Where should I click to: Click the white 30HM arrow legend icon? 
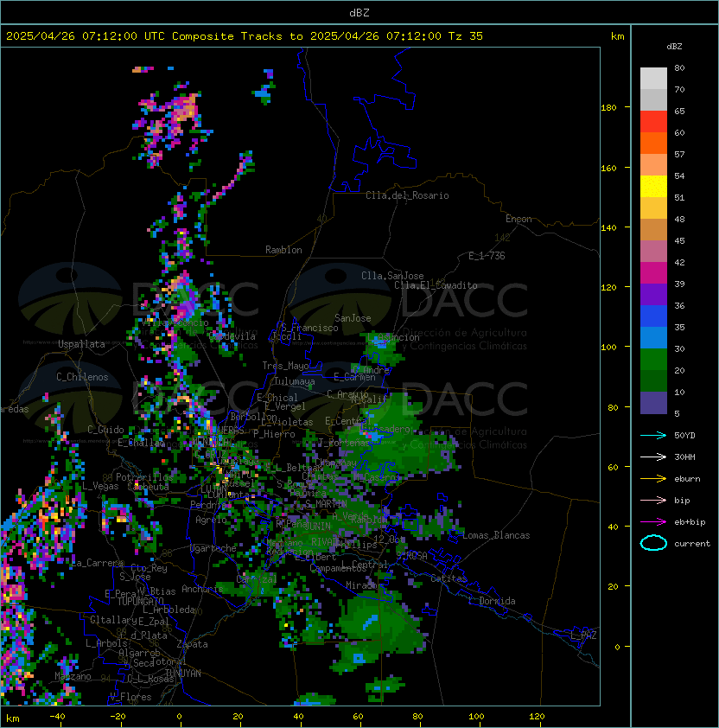click(x=653, y=457)
